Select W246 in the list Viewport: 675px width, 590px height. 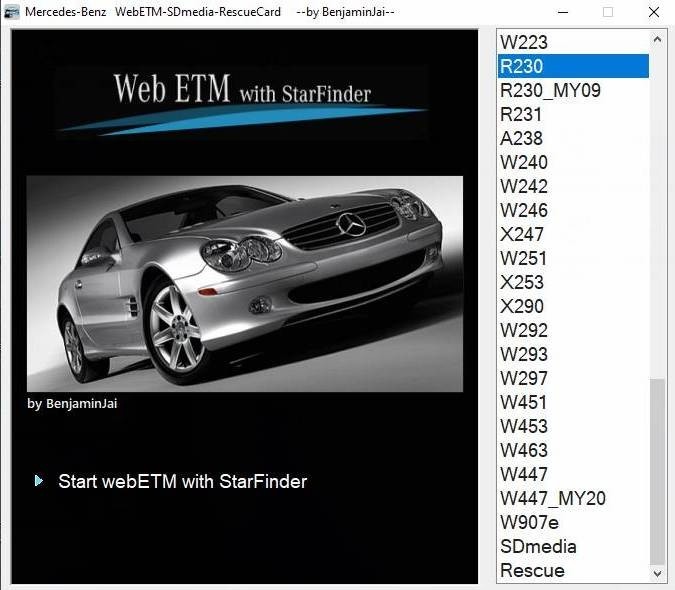(x=573, y=210)
